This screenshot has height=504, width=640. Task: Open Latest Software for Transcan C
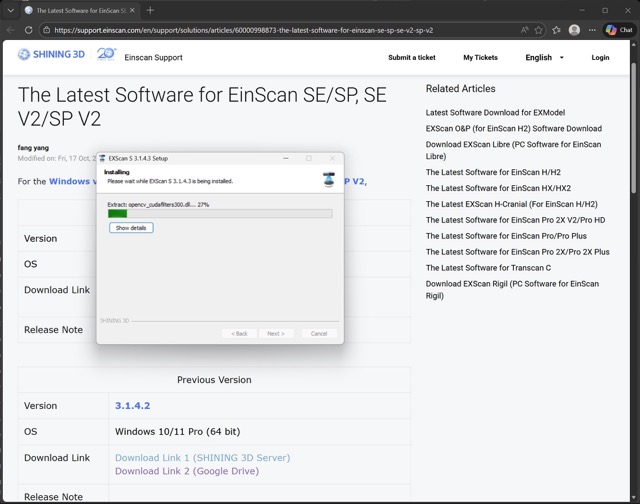coord(488,268)
